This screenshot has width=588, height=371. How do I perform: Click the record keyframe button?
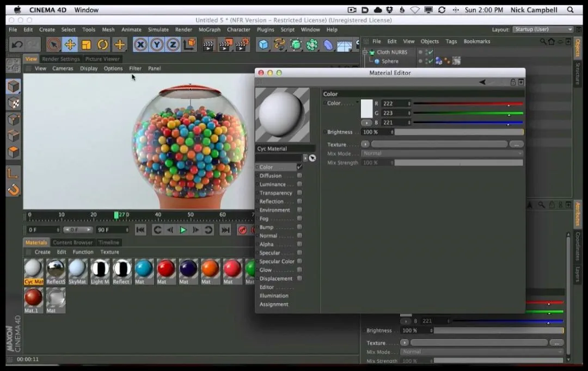tap(243, 230)
